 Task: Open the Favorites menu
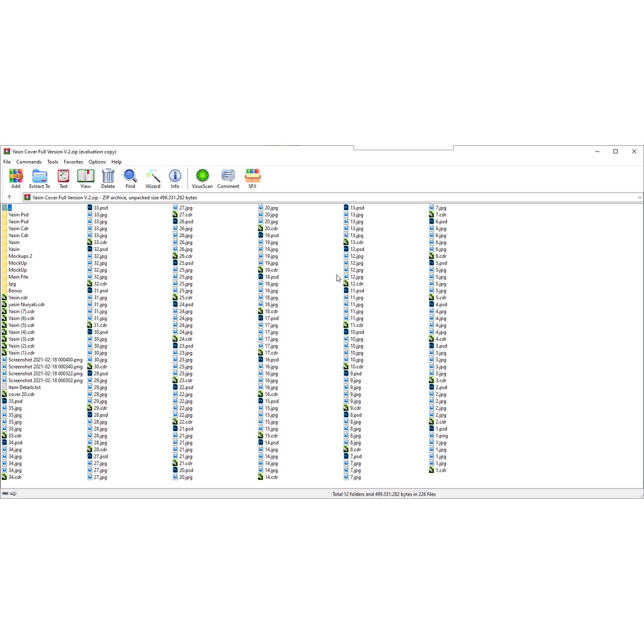73,162
